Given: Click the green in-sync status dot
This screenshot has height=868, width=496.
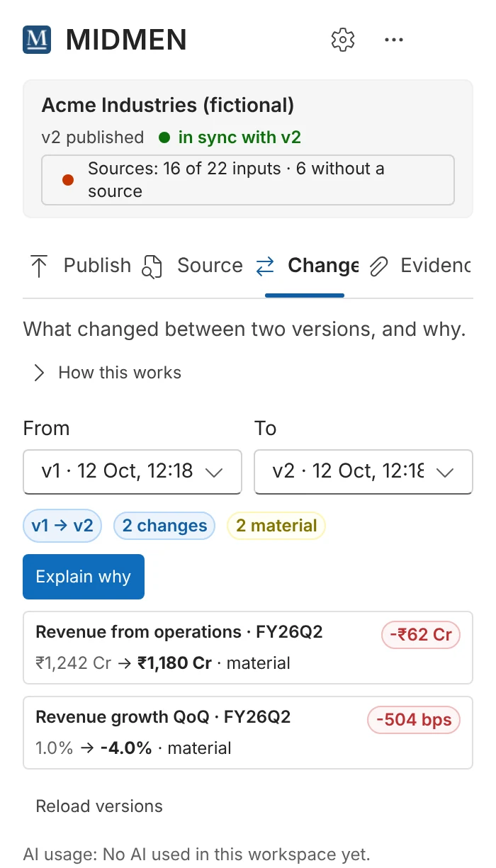Looking at the screenshot, I should click(164, 137).
